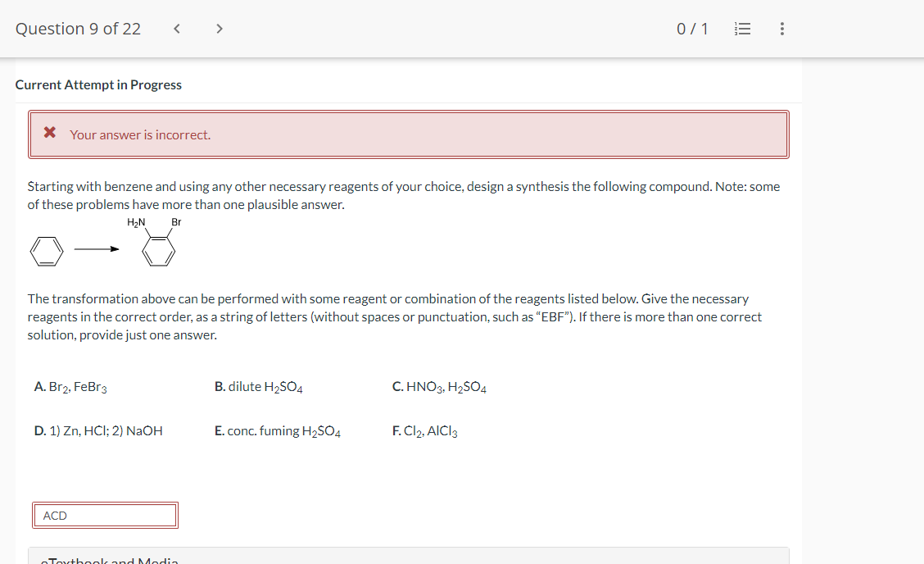Click the Question 9 of 22 label
Image resolution: width=924 pixels, height=564 pixels.
[78, 28]
